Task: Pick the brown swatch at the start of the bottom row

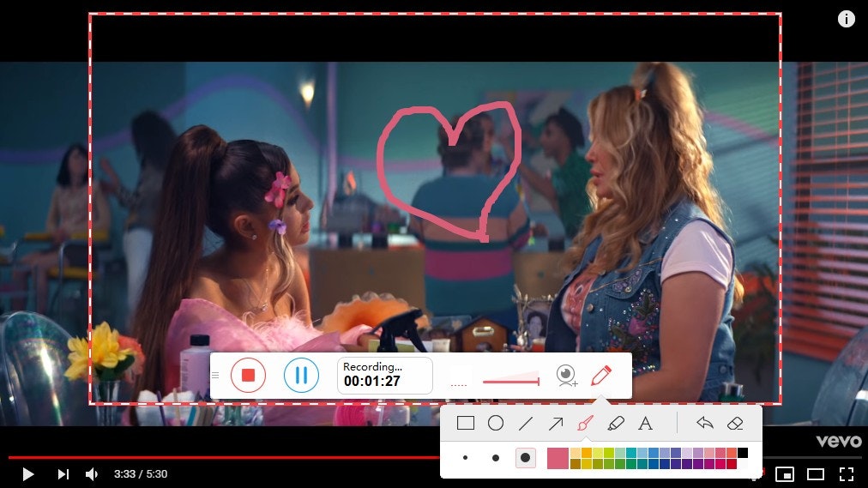Action: (576, 464)
